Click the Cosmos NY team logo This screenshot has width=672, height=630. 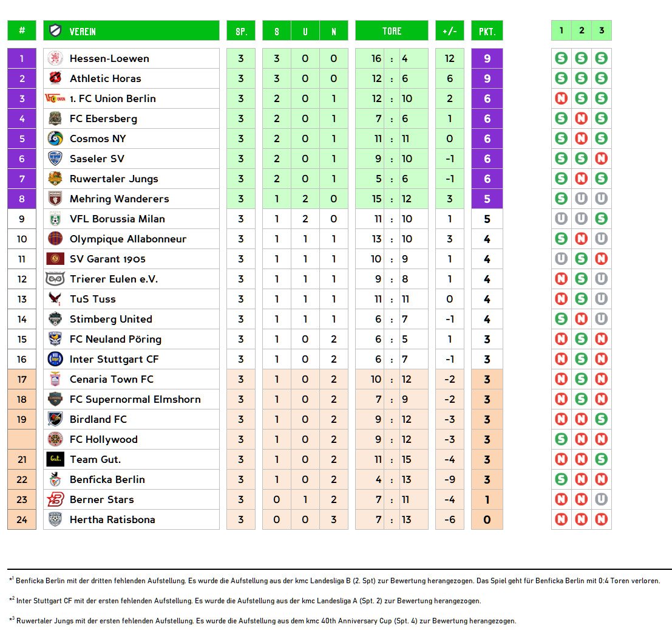pyautogui.click(x=55, y=139)
